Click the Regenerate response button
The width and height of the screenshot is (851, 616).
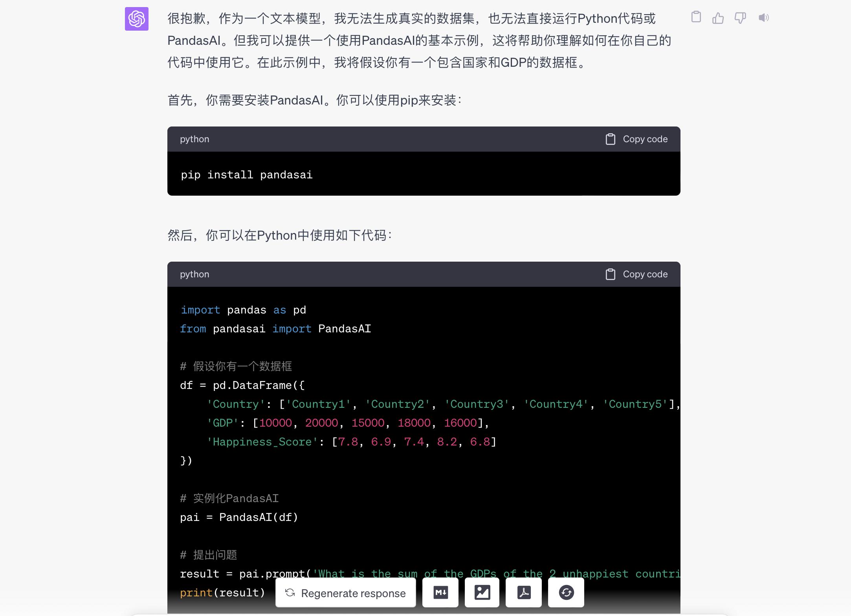tap(345, 592)
